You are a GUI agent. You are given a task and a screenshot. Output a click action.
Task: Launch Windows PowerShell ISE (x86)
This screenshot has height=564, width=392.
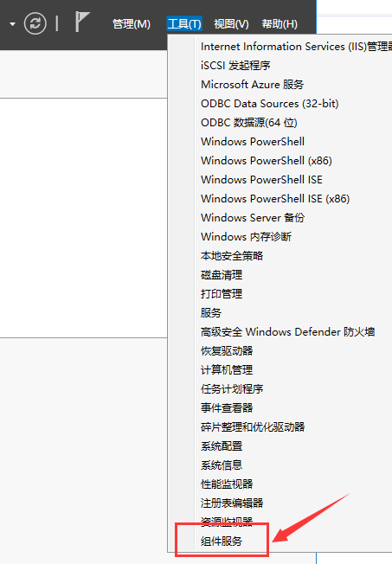pos(275,199)
